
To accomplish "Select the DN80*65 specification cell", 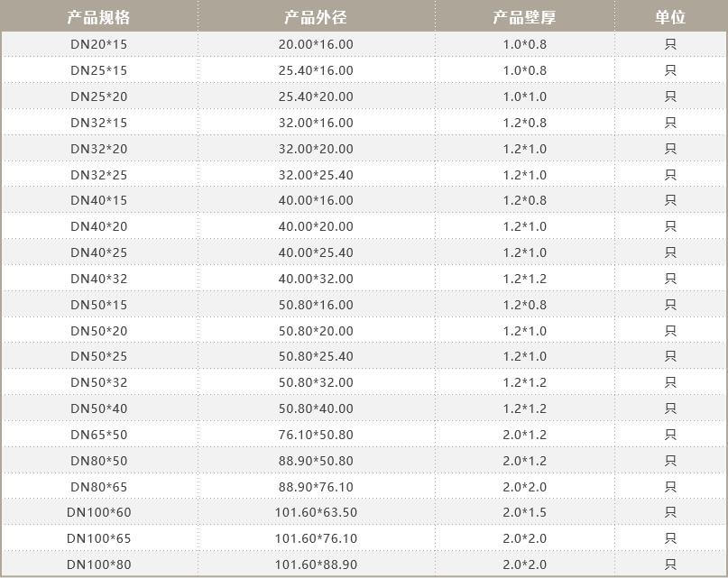I will 99,487.
